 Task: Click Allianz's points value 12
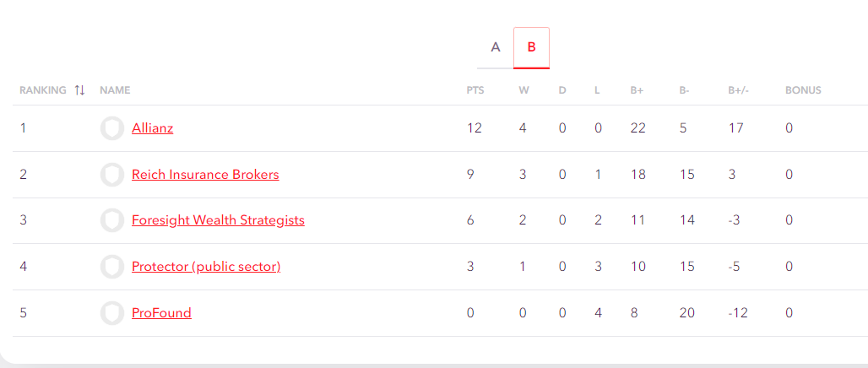474,128
